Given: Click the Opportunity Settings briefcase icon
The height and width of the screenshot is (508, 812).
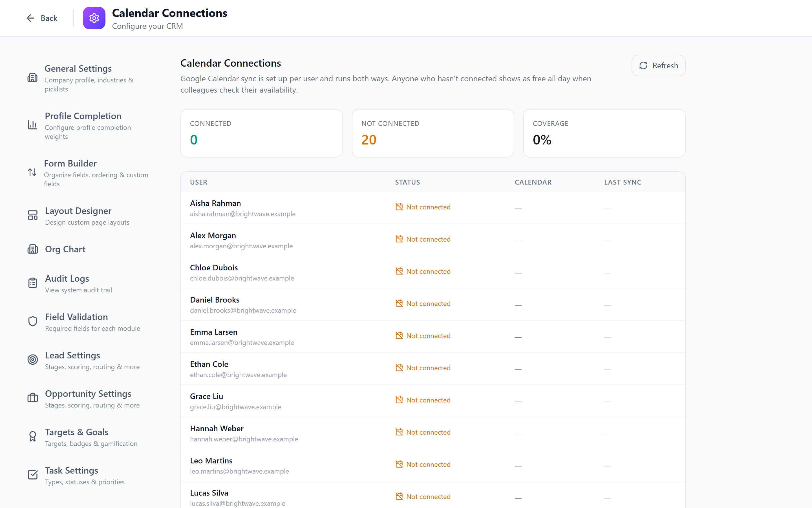Looking at the screenshot, I should coord(32,398).
